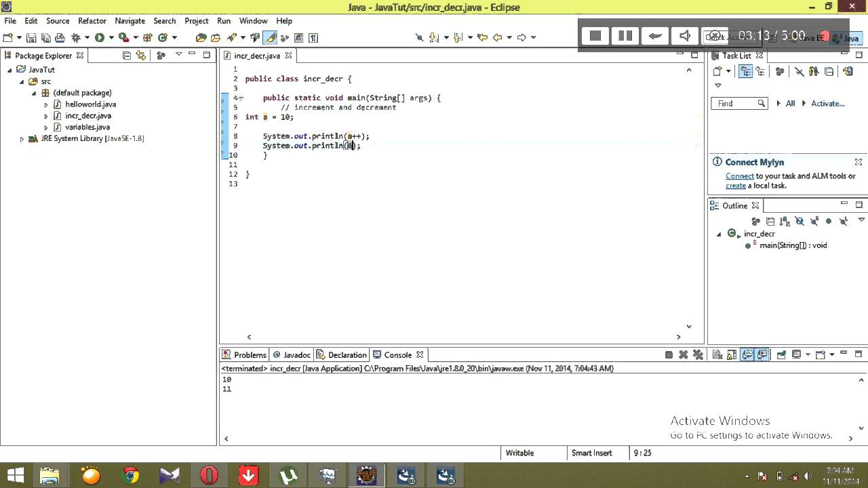This screenshot has width=868, height=488.
Task: Click the Terminate stop icon in Console
Action: coord(669,354)
